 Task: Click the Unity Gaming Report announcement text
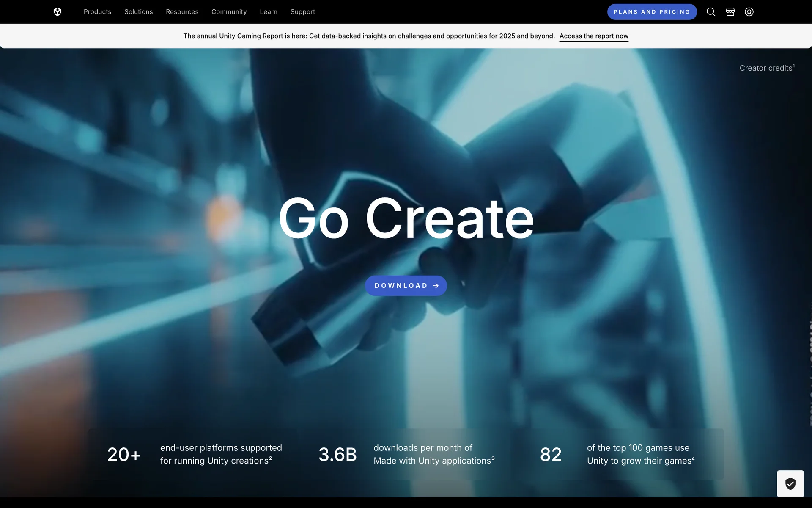[x=369, y=36]
